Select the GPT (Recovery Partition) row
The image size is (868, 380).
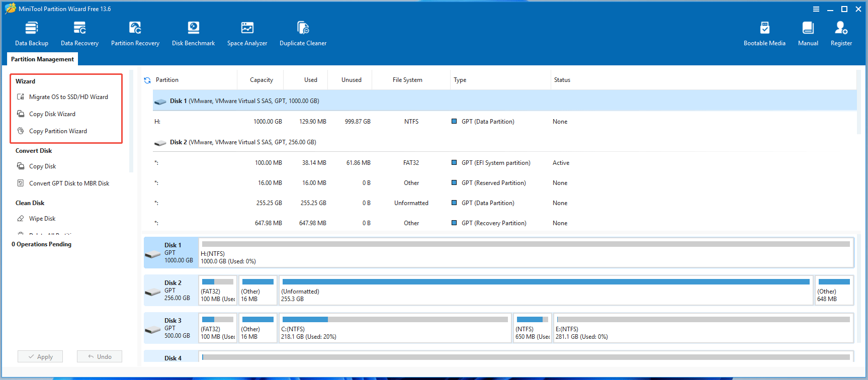(x=504, y=223)
